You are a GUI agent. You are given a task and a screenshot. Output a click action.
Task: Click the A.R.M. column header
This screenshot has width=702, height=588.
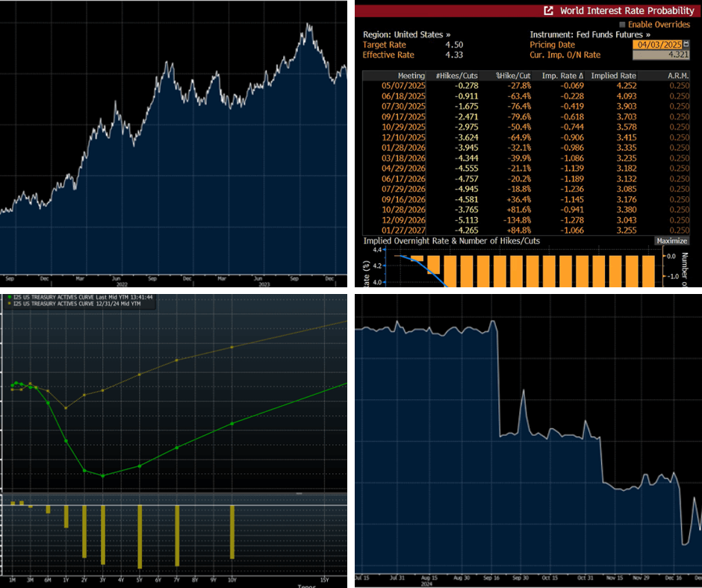click(x=679, y=75)
